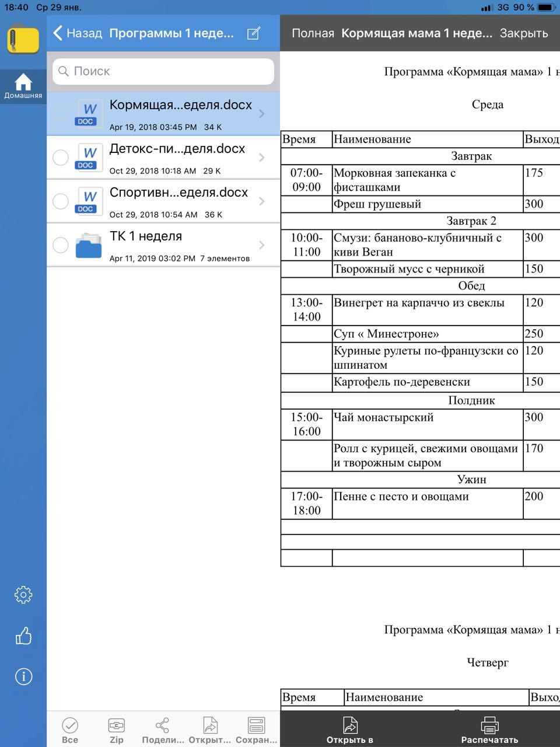The width and height of the screenshot is (560, 747).
Task: Tap the edit pencil icon in header
Action: [254, 33]
